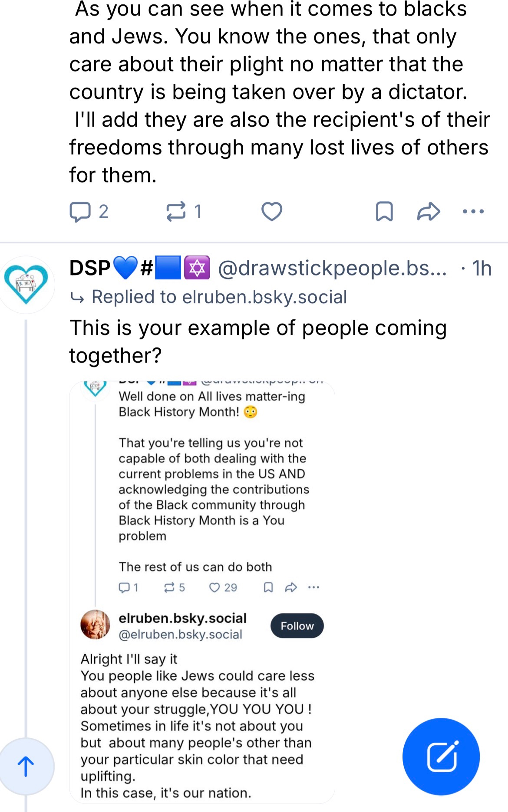Screen dimensions: 508x812
Task: Open replies on the top post
Action: point(80,212)
